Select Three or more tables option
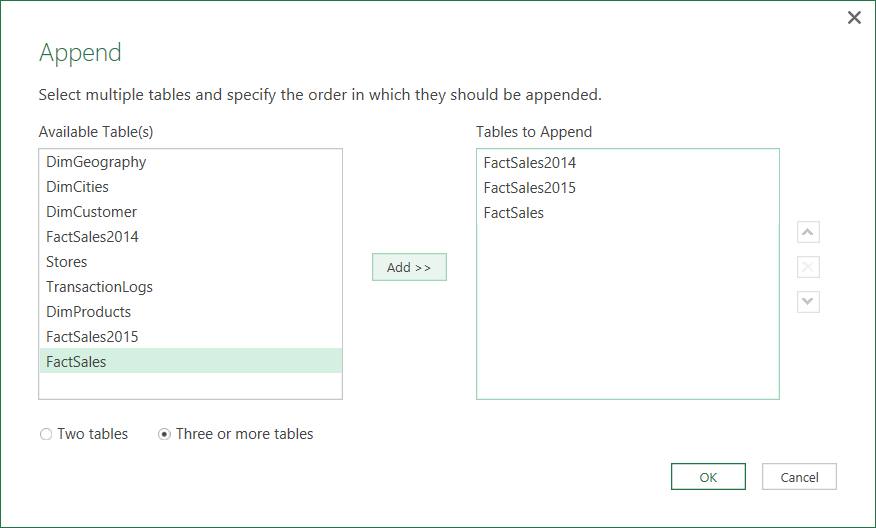The image size is (876, 528). click(x=164, y=435)
